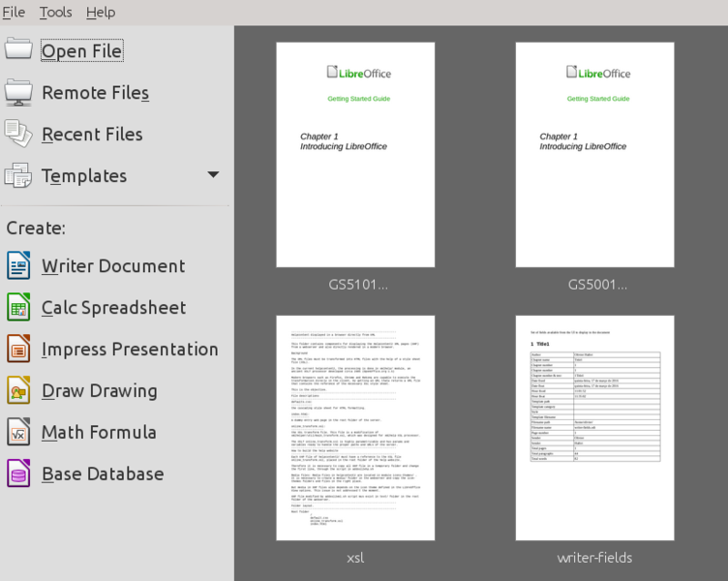Click the Math Formula icon
This screenshot has width=728, height=581.
click(18, 432)
